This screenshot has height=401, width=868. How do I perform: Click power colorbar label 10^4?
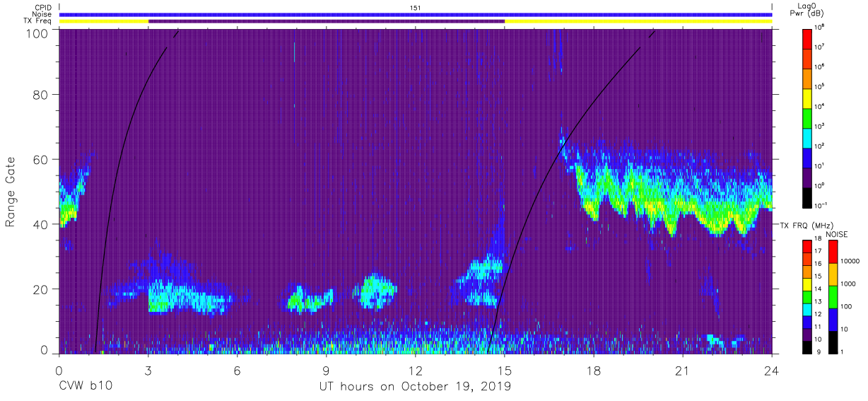[x=821, y=106]
